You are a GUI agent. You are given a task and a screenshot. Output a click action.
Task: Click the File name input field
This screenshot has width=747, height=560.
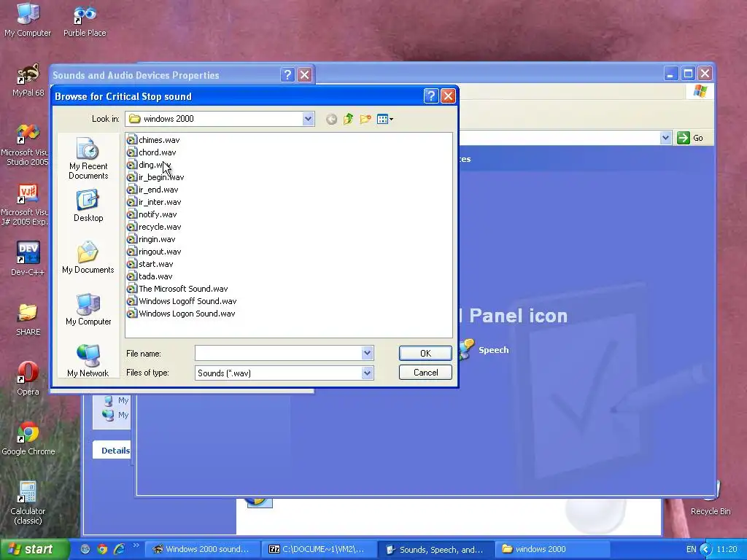[279, 354]
